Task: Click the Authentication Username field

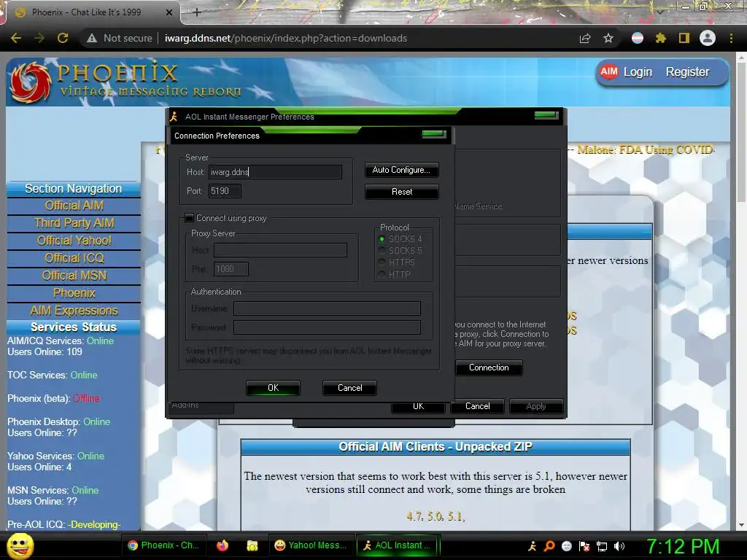Action: coord(328,308)
